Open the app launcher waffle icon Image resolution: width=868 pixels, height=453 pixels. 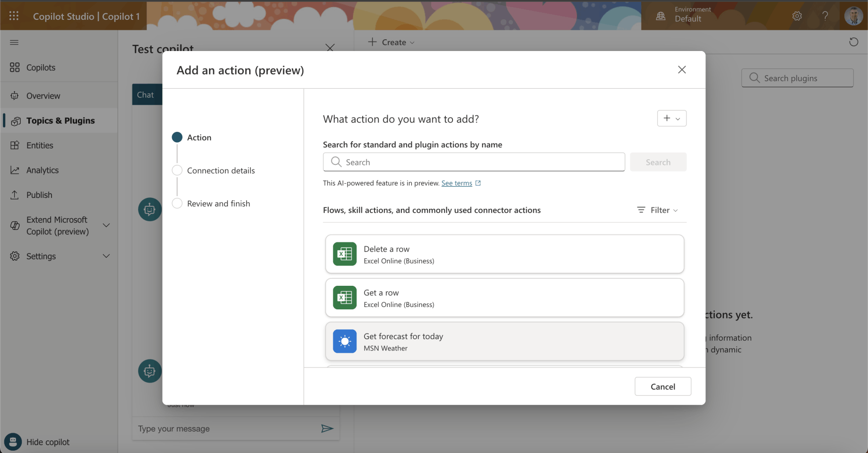coord(14,16)
